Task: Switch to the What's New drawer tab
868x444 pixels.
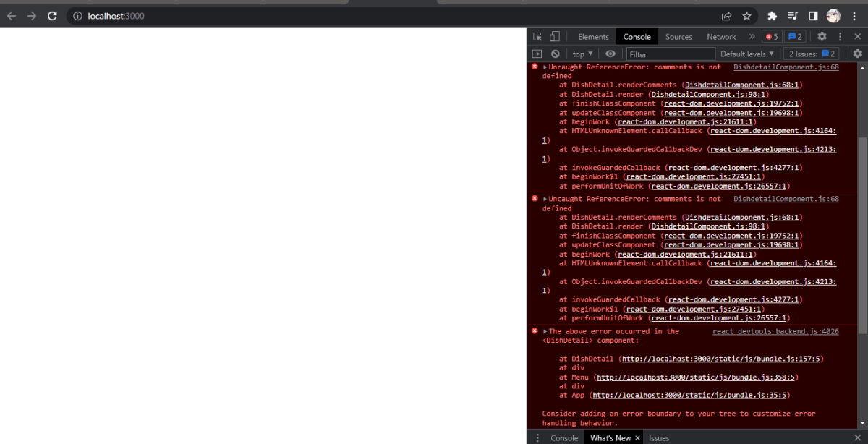Action: pyautogui.click(x=610, y=437)
